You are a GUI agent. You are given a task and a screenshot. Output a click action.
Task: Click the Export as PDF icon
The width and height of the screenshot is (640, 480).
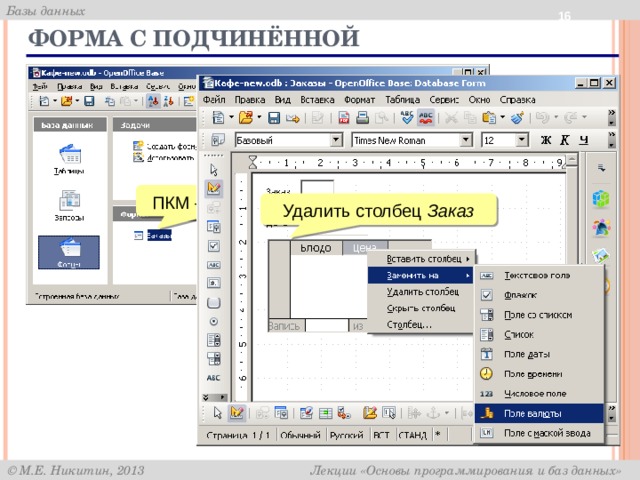click(344, 118)
